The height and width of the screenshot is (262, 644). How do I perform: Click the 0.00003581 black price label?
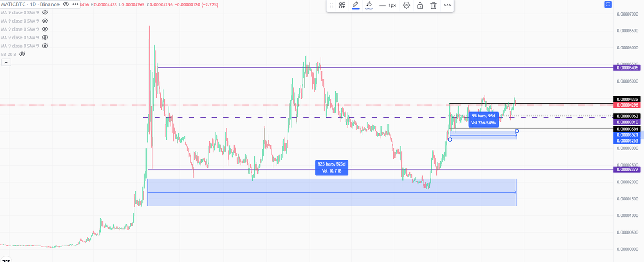(627, 129)
